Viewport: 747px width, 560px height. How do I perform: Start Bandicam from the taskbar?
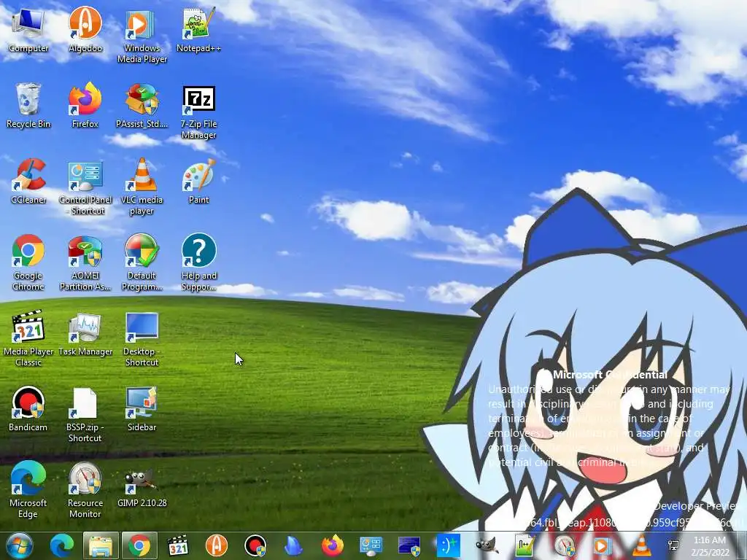tap(255, 545)
